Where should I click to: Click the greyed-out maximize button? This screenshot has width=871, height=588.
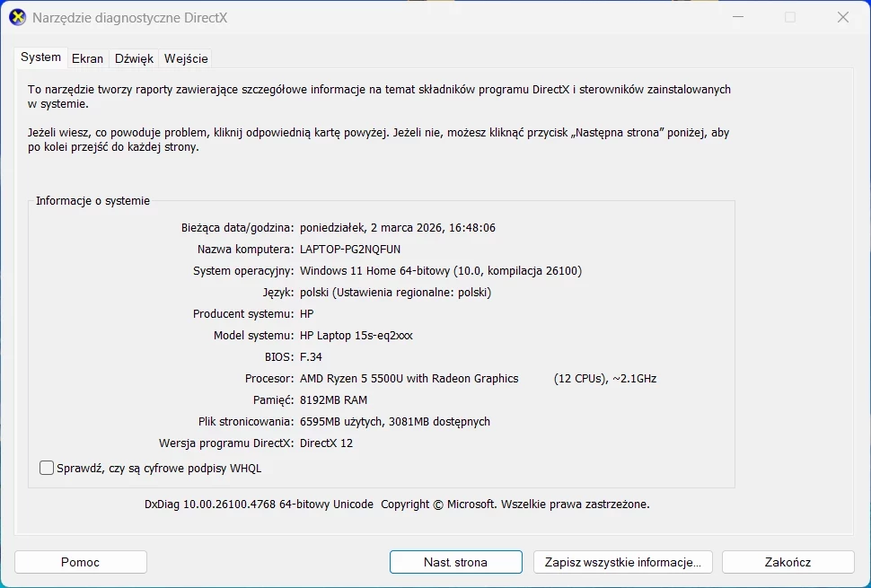tap(790, 17)
